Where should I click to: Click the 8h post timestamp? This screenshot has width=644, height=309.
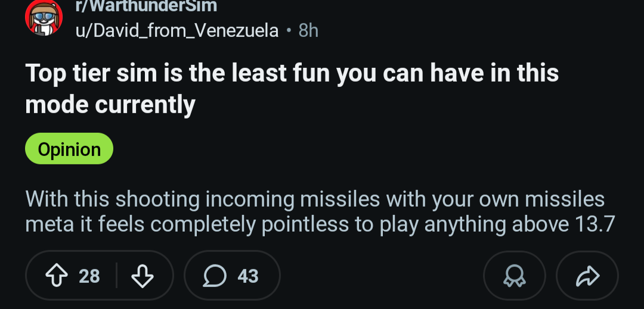point(308,30)
